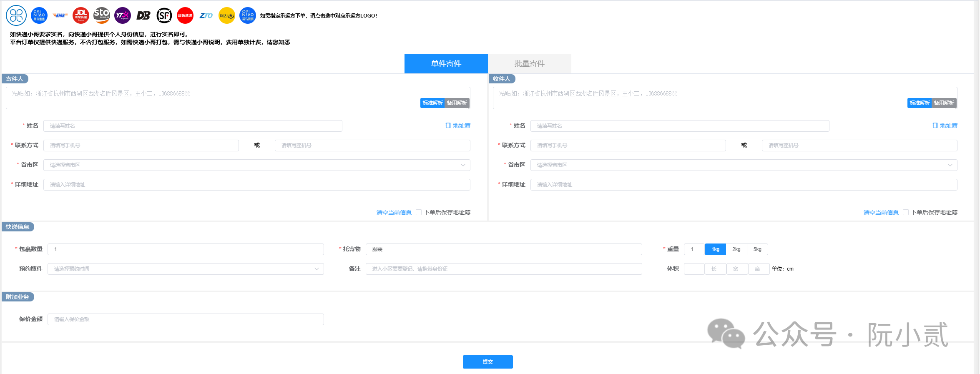Click the recipient 姓名 name field
This screenshot has height=374, width=980.
(680, 126)
